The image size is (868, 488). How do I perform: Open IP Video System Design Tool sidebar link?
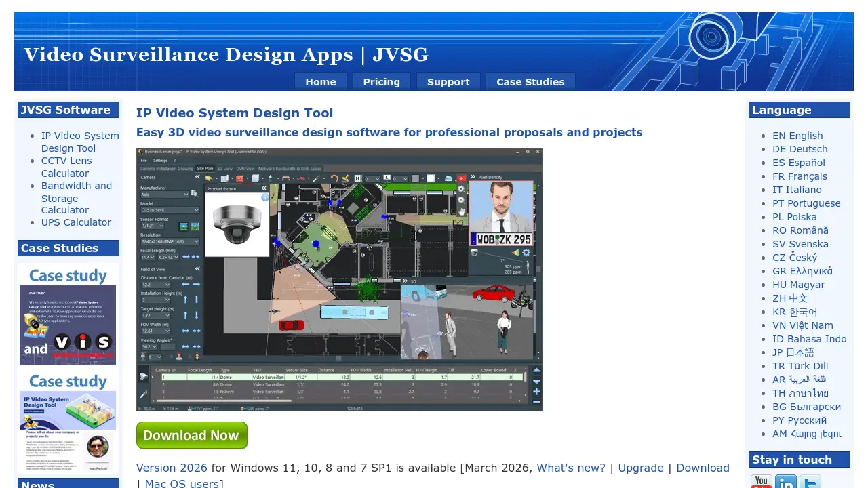[x=80, y=142]
